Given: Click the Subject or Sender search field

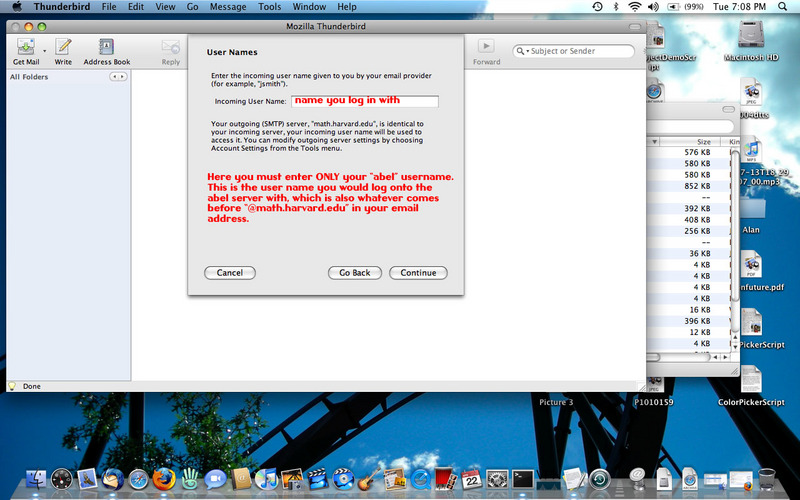Looking at the screenshot, I should pyautogui.click(x=580, y=51).
